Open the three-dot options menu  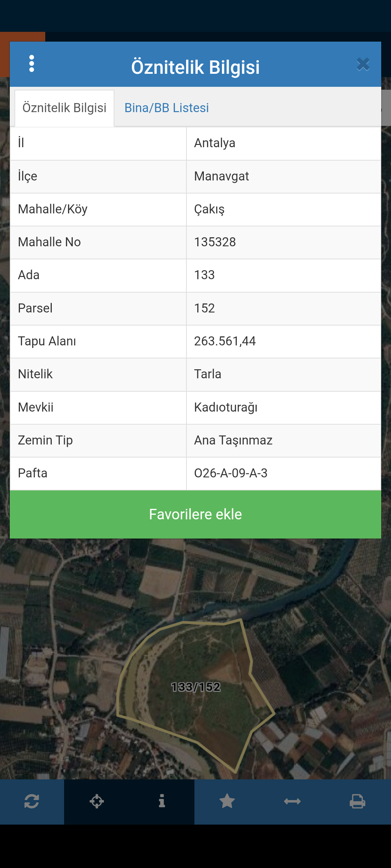pyautogui.click(x=32, y=64)
